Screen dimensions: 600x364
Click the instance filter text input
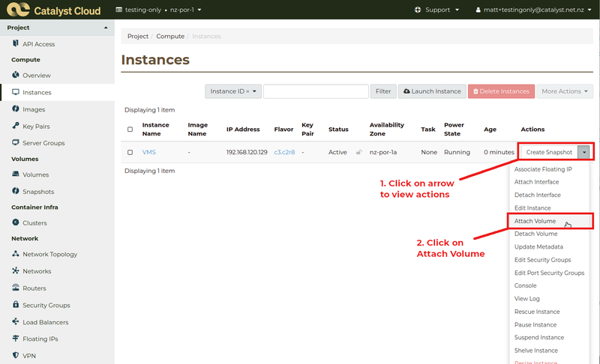click(316, 91)
